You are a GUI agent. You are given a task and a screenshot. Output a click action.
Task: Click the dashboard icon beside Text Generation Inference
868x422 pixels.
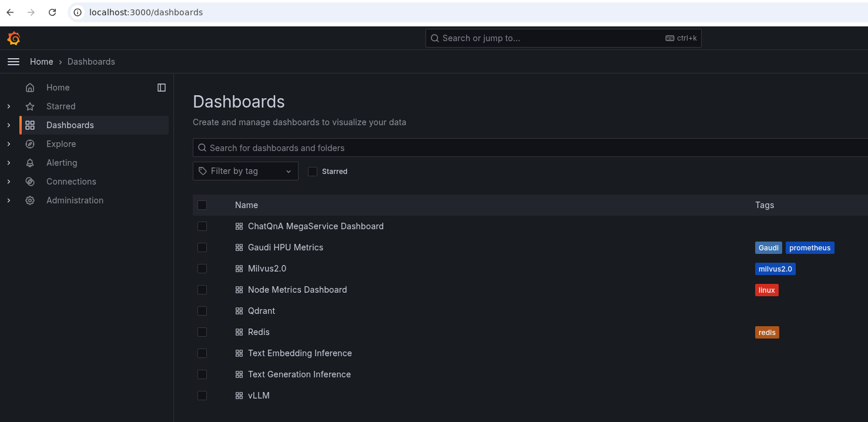coord(239,374)
